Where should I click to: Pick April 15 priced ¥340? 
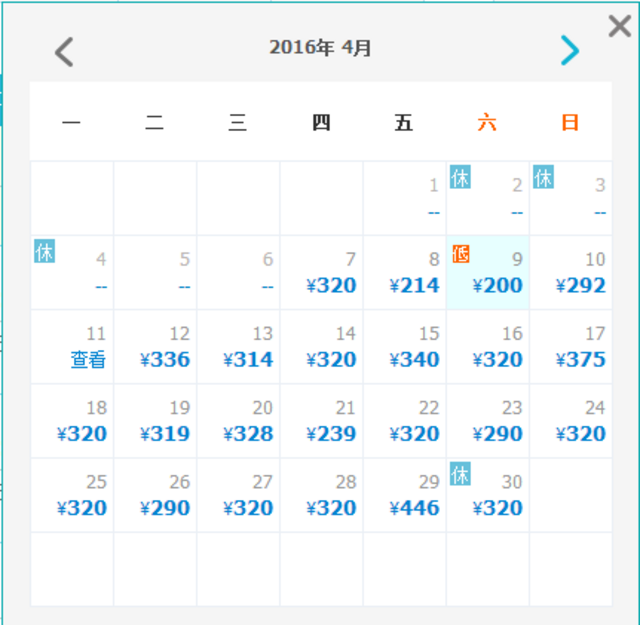405,347
